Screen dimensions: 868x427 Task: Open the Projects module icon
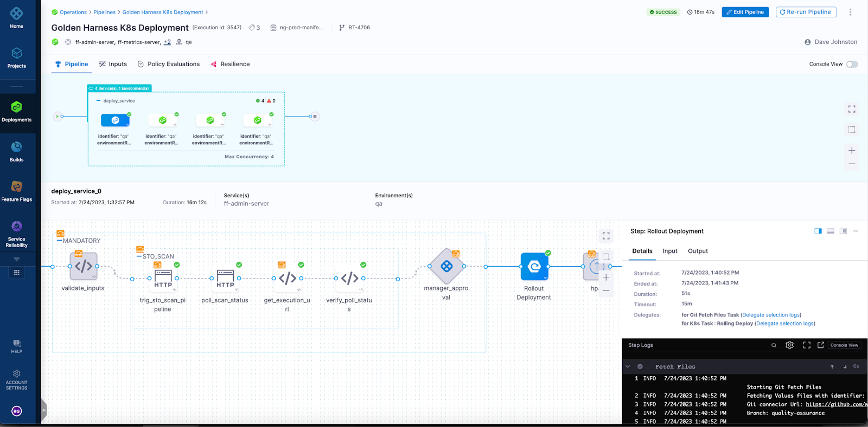pyautogui.click(x=16, y=57)
